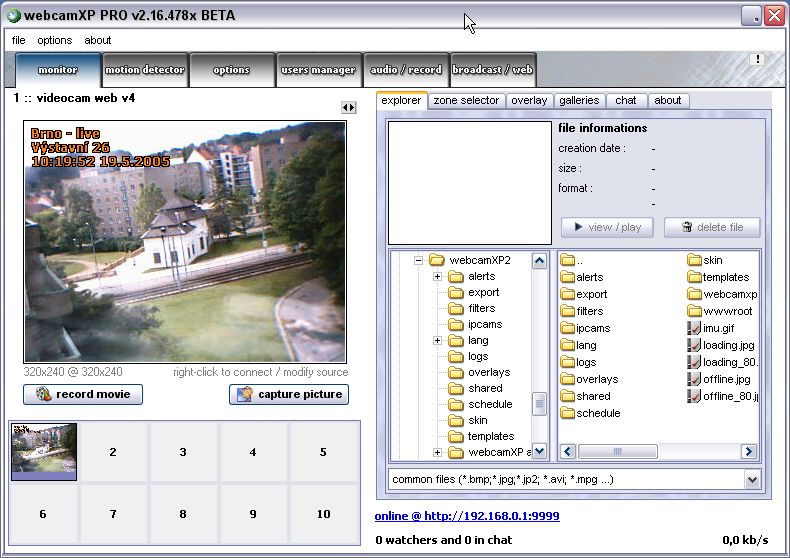
Task: Click the capture picture button
Action: (289, 394)
